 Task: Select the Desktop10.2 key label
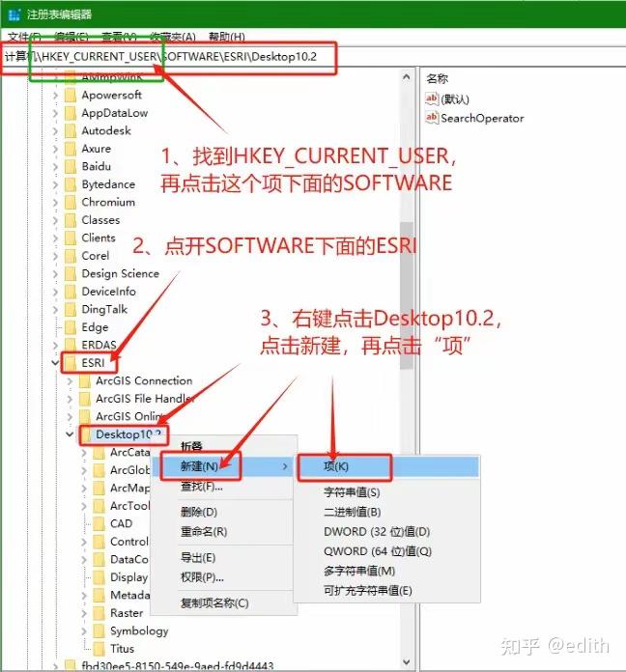pos(128,434)
